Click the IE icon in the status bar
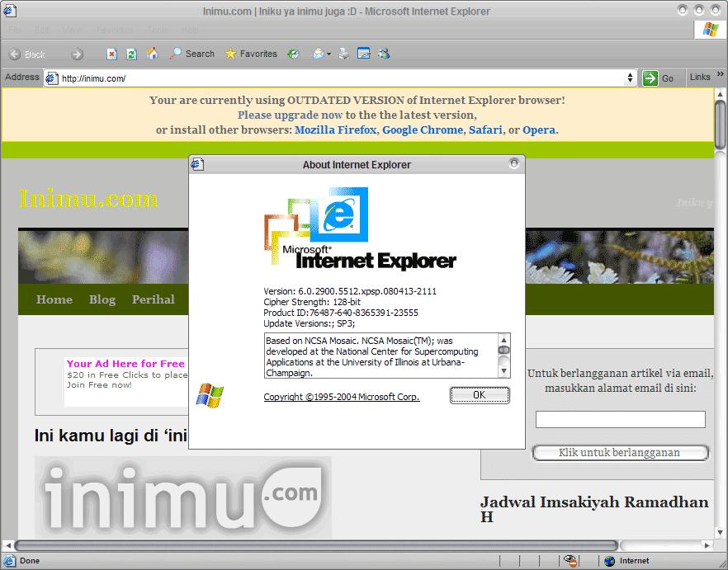 (x=9, y=561)
